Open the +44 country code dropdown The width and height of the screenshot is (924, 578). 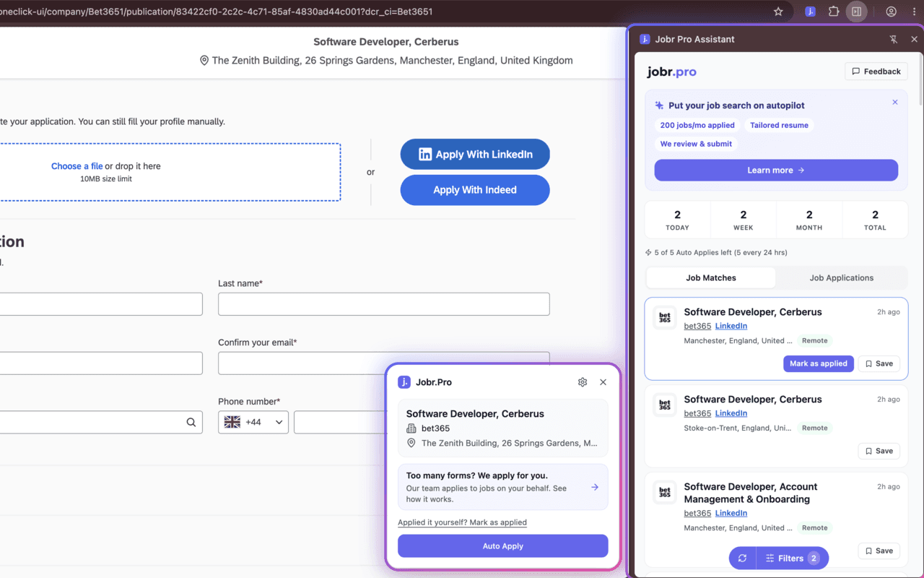tap(253, 423)
